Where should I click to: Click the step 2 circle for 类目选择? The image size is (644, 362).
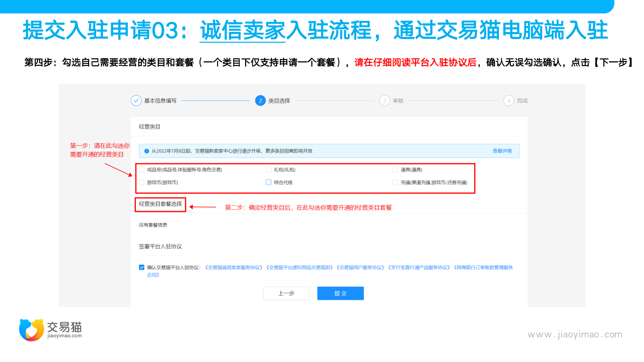tap(260, 101)
